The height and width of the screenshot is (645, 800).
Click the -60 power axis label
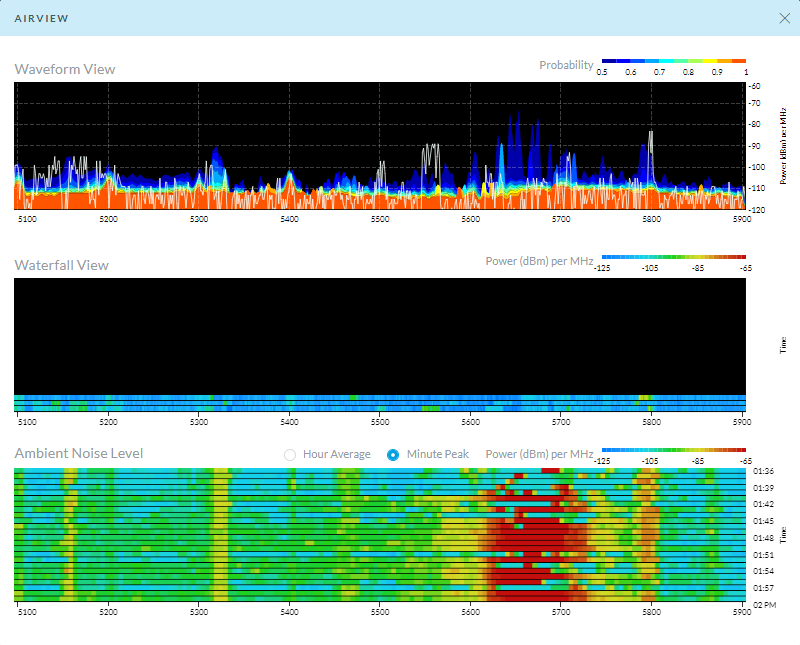(755, 86)
